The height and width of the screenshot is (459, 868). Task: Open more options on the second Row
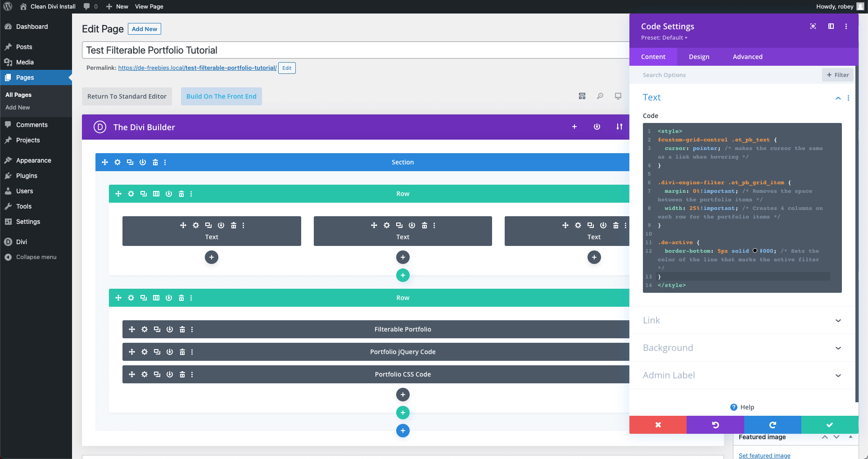(191, 298)
